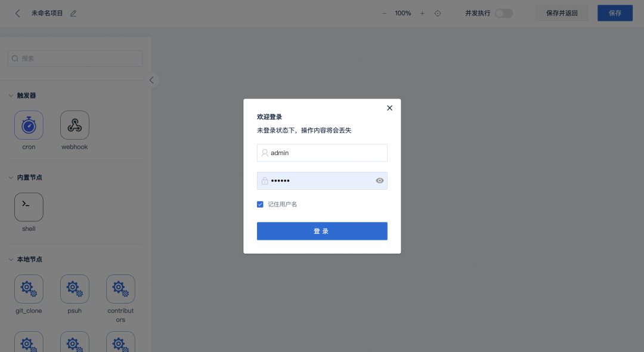The height and width of the screenshot is (352, 644).
Task: Collapse the 内置节点 section
Action: coord(11,177)
